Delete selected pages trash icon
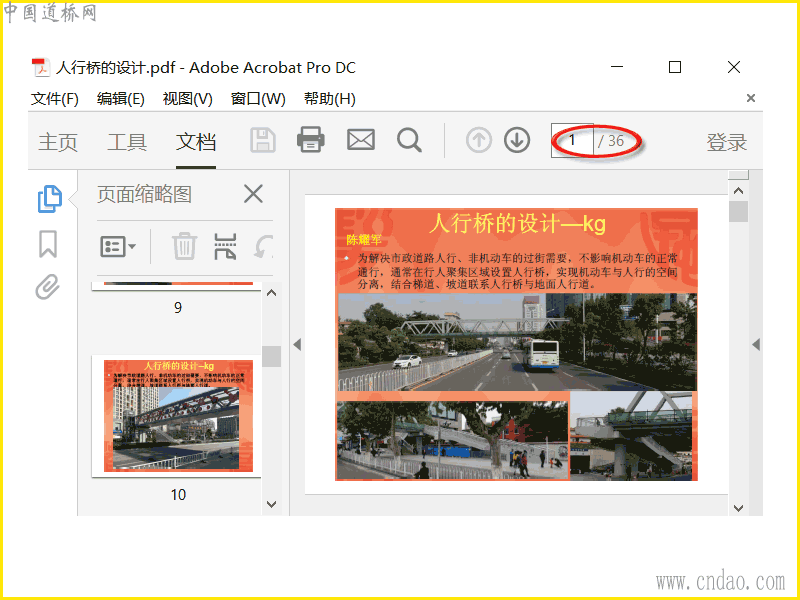Screen dimensions: 800x600 pos(184,246)
